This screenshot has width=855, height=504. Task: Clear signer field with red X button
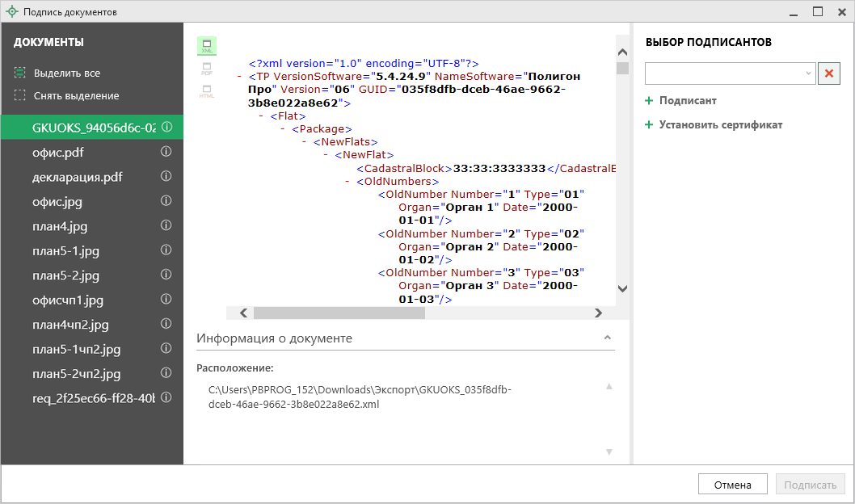tap(829, 73)
